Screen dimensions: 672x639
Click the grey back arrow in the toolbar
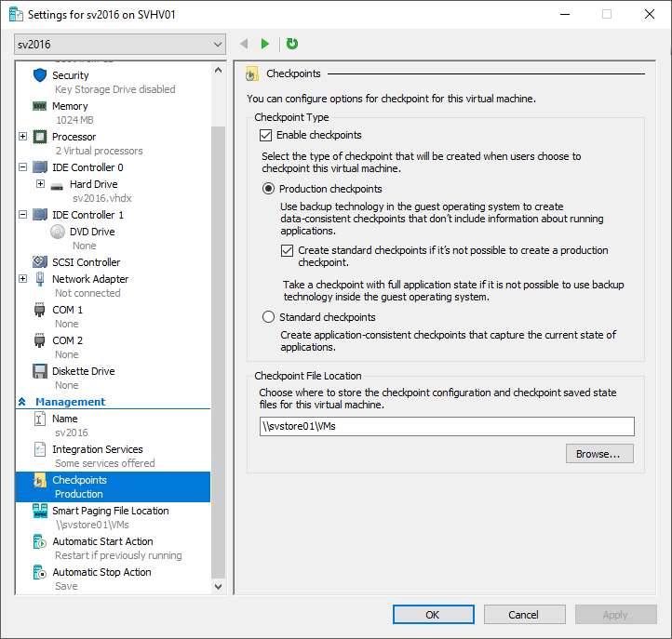tap(244, 44)
